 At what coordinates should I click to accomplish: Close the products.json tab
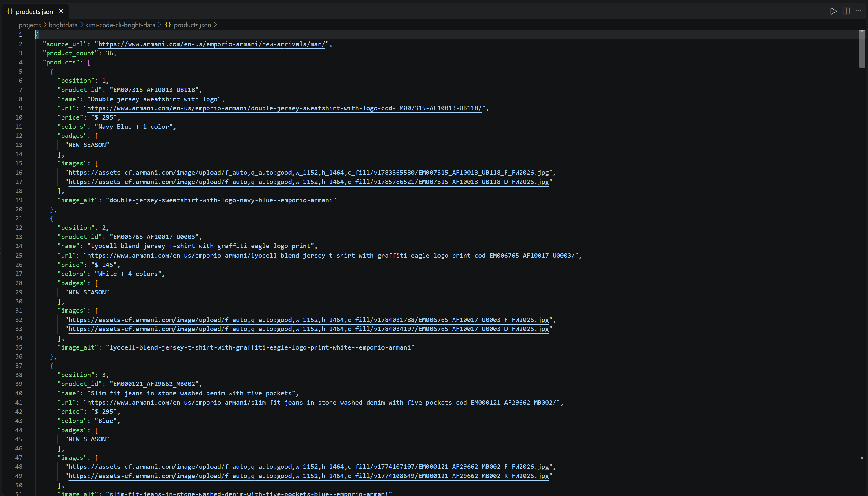pos(61,11)
